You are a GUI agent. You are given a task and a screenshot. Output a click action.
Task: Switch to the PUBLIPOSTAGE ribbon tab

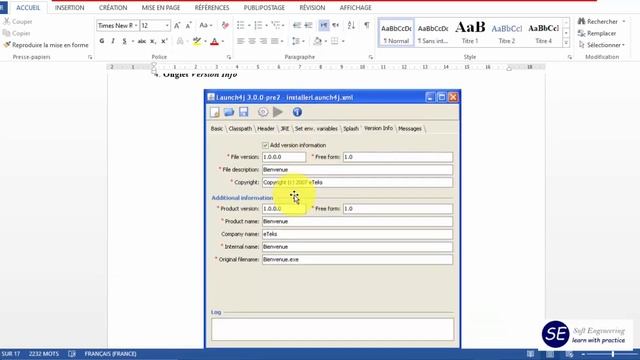[x=264, y=8]
